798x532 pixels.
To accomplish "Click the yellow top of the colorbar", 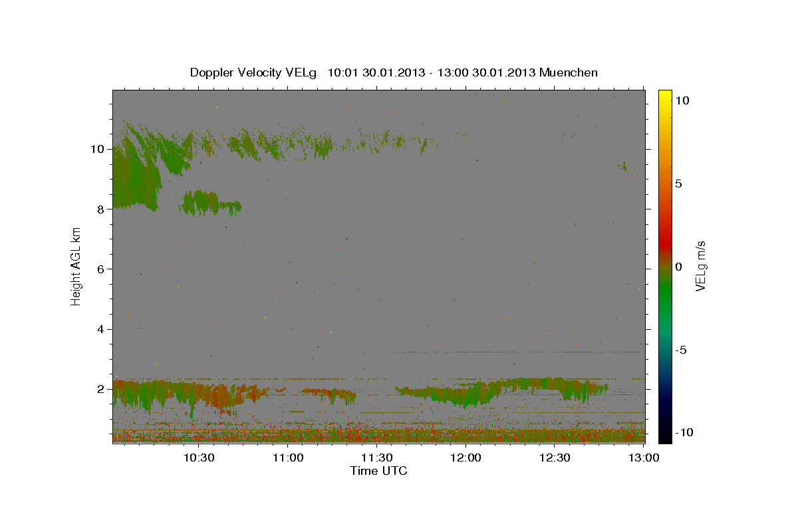I will 664,96.
